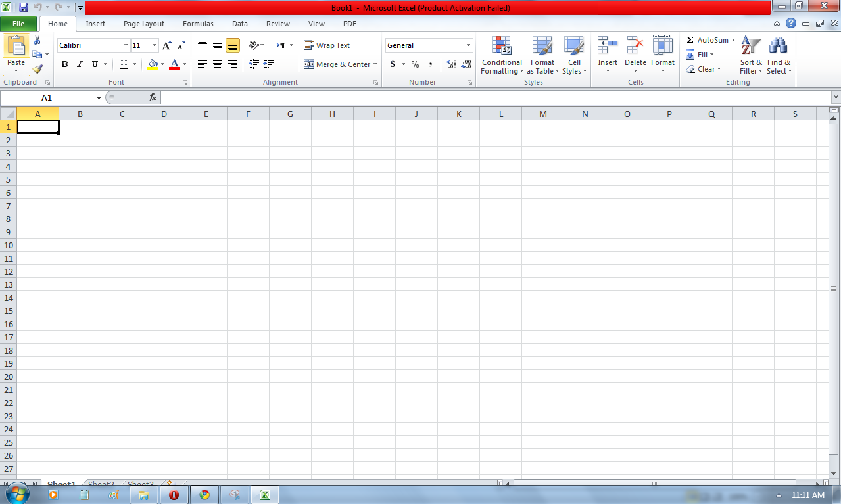Toggle Wrap Text on
Image resolution: width=841 pixels, height=504 pixels.
coord(327,45)
